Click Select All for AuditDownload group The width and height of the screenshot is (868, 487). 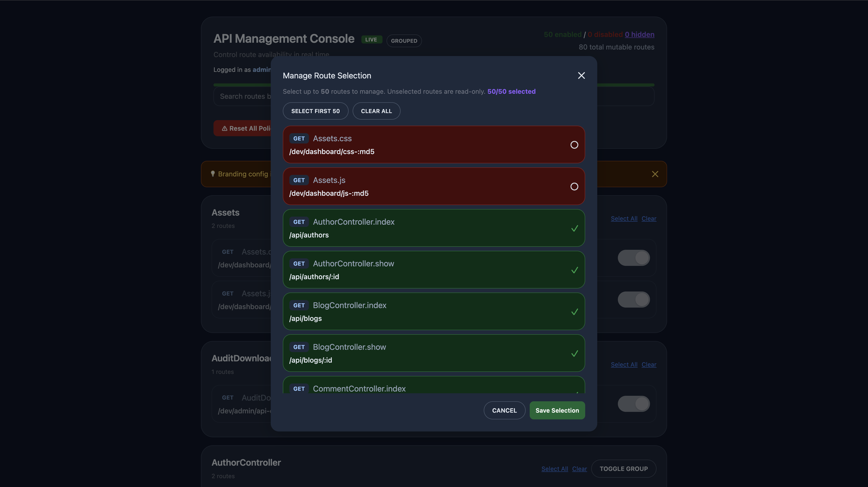pos(624,364)
